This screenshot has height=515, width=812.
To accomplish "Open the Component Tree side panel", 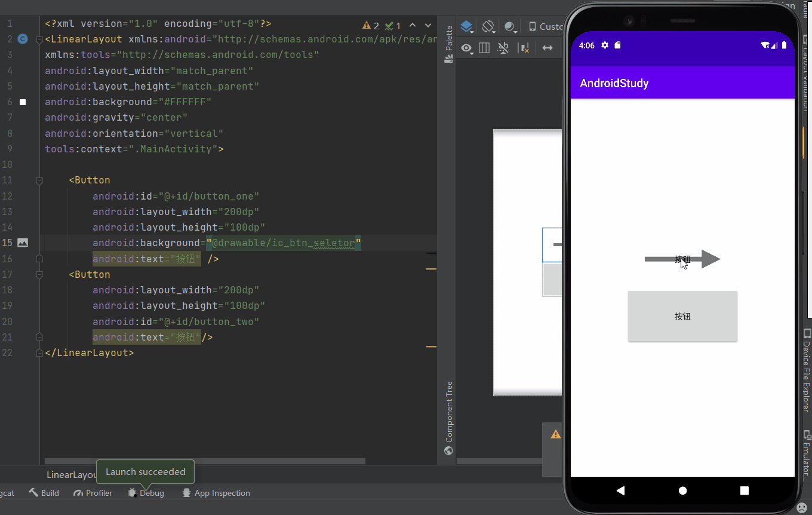I will 449,412.
